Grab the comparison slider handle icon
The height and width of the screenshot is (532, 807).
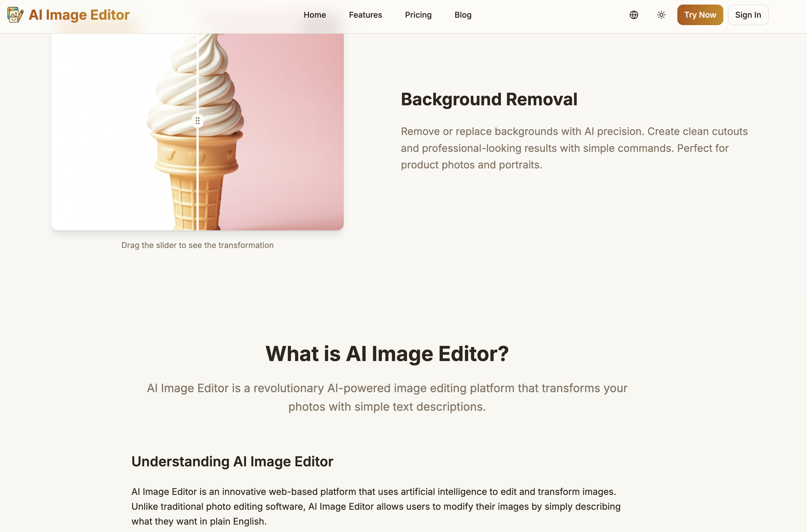tap(198, 121)
